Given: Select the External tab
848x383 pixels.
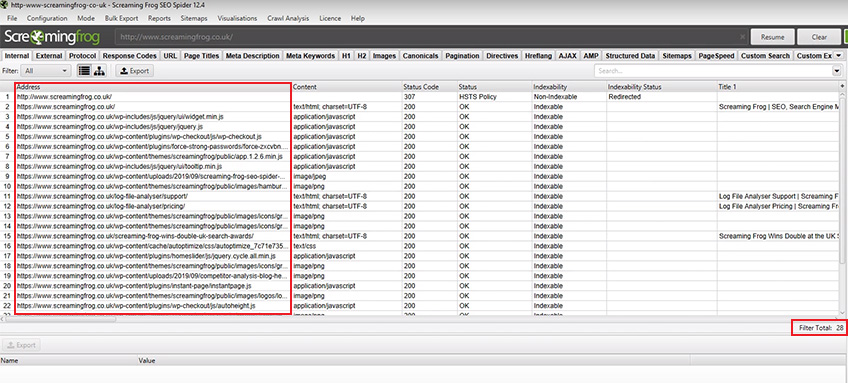Looking at the screenshot, I should [49, 56].
